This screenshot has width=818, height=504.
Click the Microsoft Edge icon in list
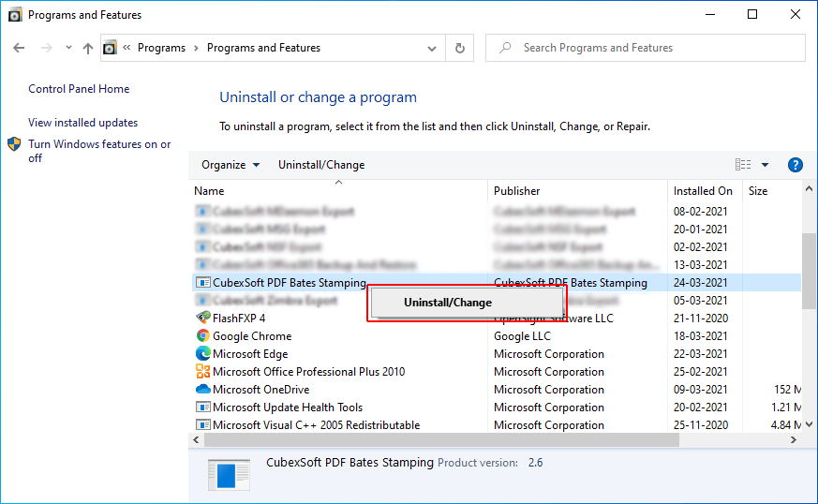[x=203, y=354]
